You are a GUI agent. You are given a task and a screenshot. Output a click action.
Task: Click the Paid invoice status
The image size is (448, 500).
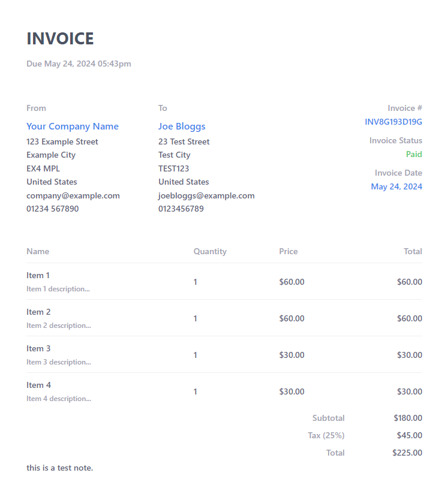pyautogui.click(x=414, y=154)
